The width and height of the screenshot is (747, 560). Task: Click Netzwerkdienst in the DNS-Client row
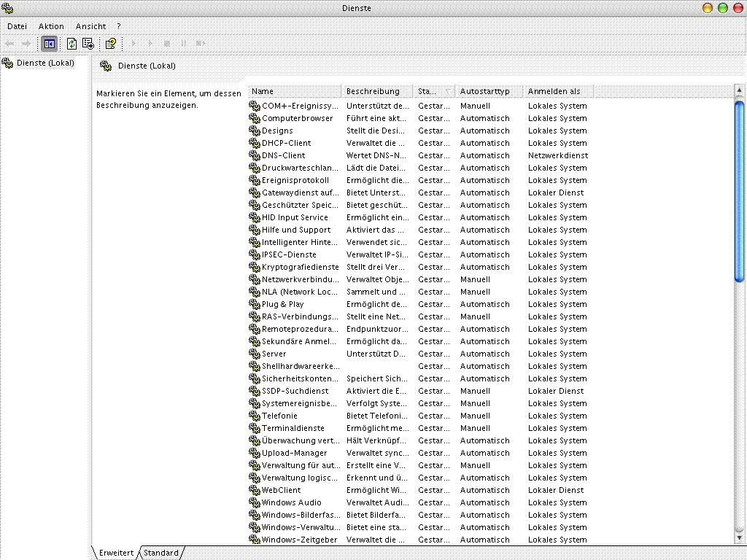tap(558, 155)
